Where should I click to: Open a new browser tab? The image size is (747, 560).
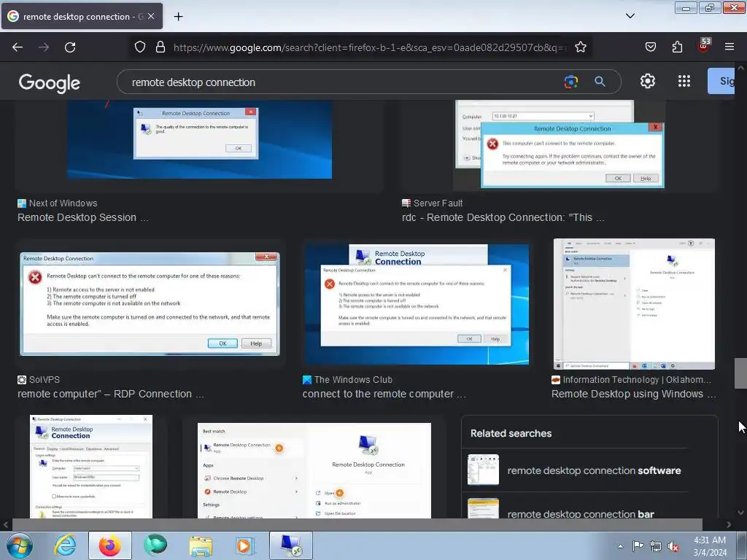tap(178, 17)
